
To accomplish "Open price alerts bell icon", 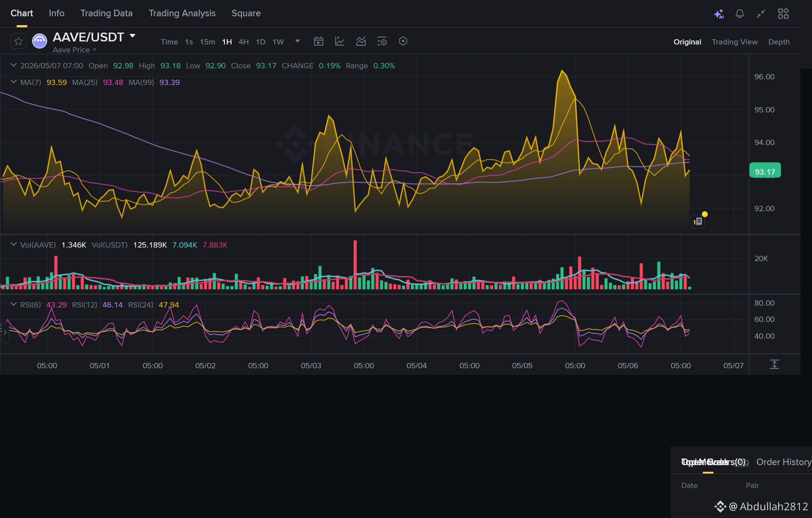I will [x=740, y=14].
